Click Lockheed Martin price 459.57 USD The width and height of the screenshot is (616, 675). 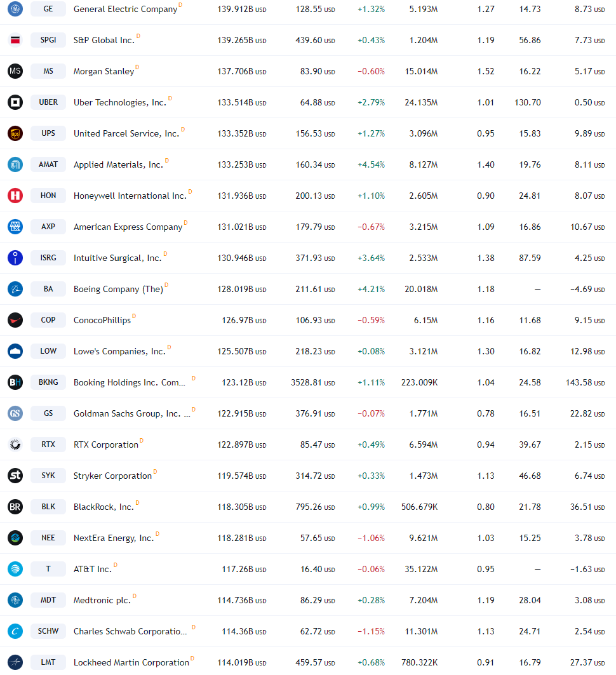[x=315, y=662]
